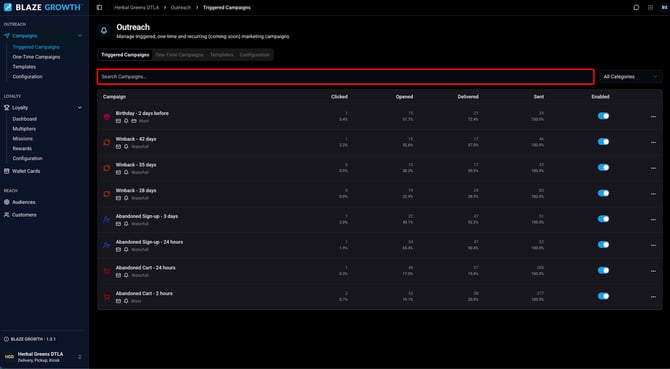Screen dimensions: 670x369
Task: Click the Blaze Growth logo icon
Action: (x=8, y=7)
